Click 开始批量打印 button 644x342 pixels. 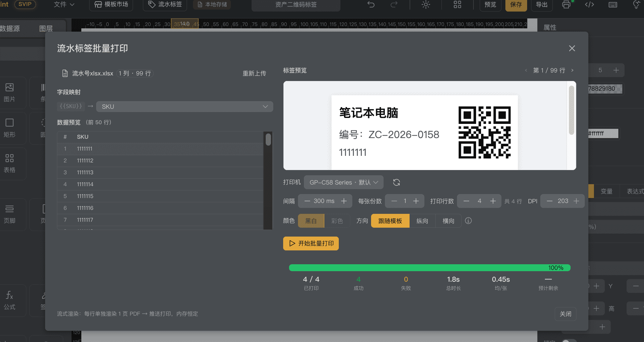click(311, 243)
